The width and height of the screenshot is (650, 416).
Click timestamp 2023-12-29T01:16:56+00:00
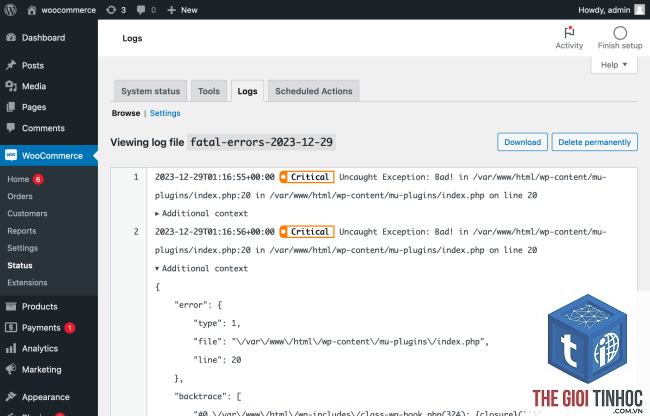[x=215, y=232]
